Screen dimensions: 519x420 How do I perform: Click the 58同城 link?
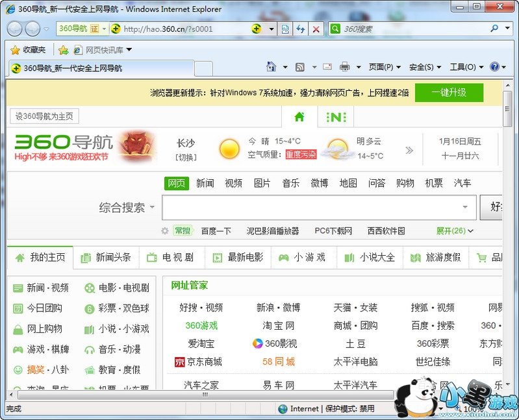(x=279, y=362)
